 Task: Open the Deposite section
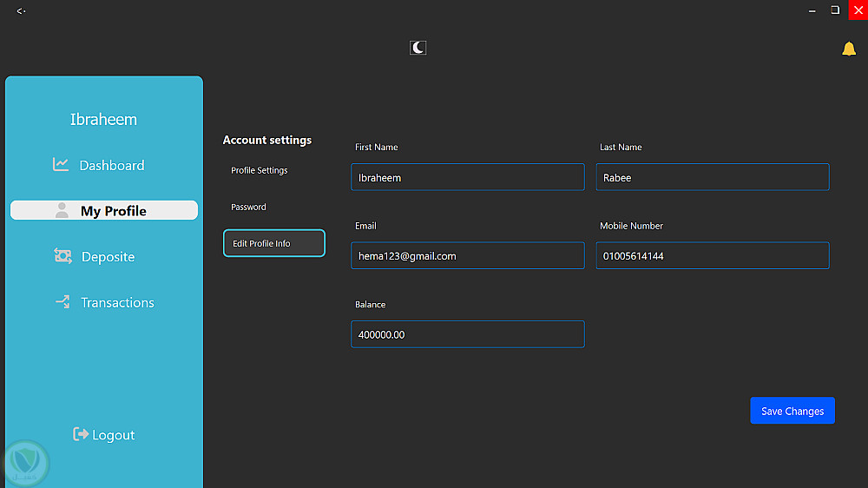coord(108,257)
